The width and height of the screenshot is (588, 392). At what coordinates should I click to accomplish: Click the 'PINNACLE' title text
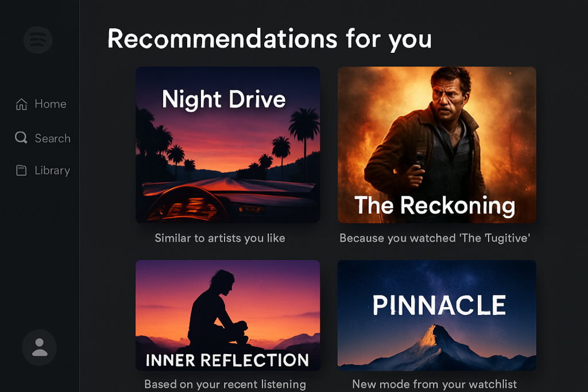pos(439,305)
